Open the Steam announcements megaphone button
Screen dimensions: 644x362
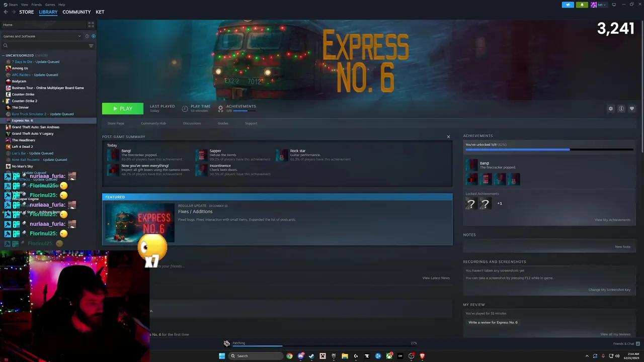coord(568,5)
